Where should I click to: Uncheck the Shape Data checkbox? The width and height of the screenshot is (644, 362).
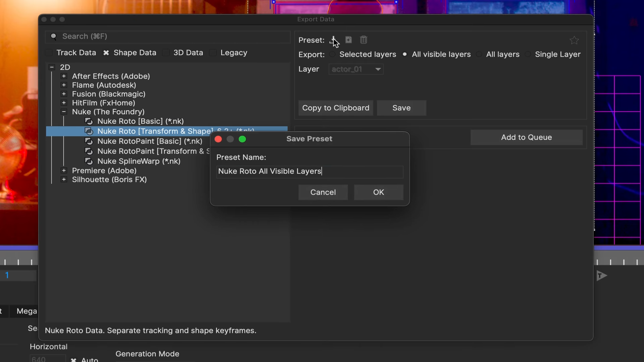(x=106, y=53)
